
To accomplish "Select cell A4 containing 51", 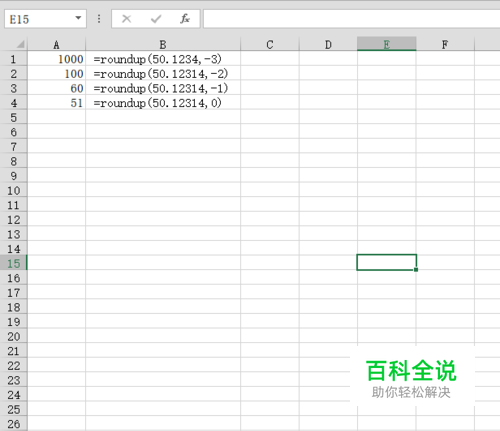I will pos(56,103).
